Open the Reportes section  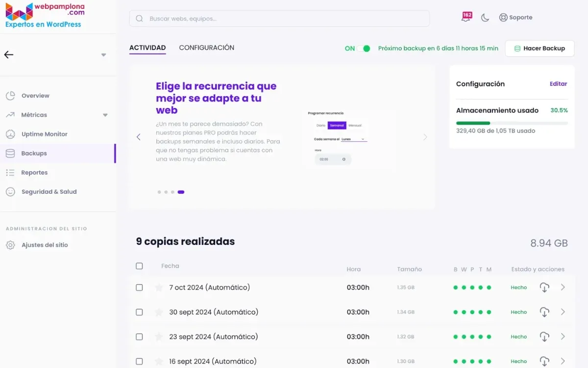(x=33, y=172)
